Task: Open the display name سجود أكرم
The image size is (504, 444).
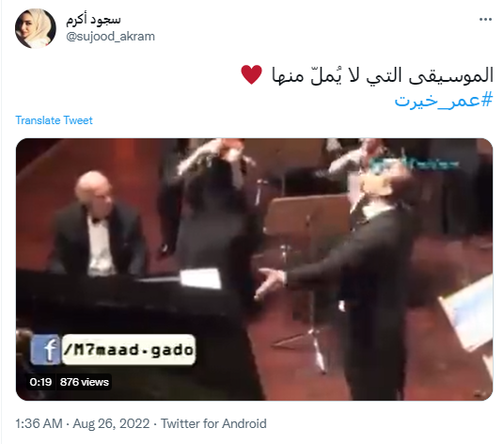Action: coord(93,20)
